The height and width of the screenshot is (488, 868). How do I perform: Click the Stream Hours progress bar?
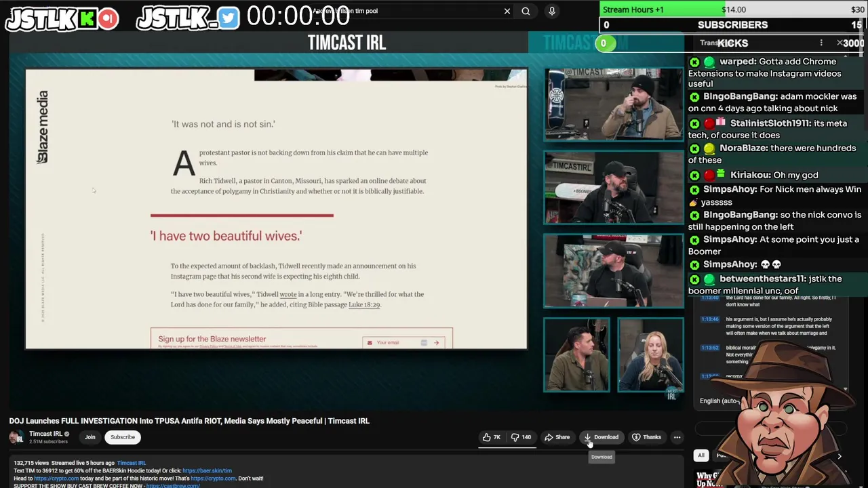(732, 9)
